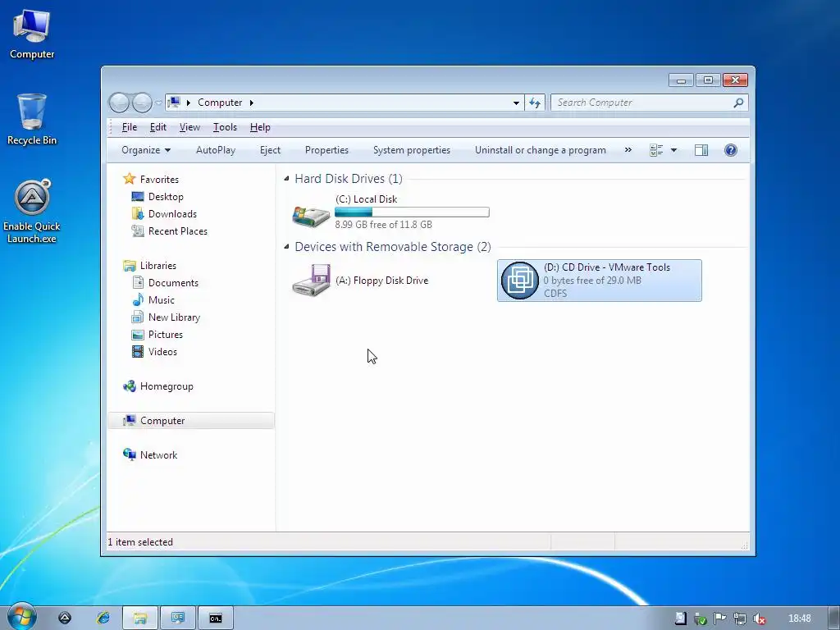Screen dimensions: 840x630
Task: Click the Back navigation button in Explorer
Action: pyautogui.click(x=120, y=103)
